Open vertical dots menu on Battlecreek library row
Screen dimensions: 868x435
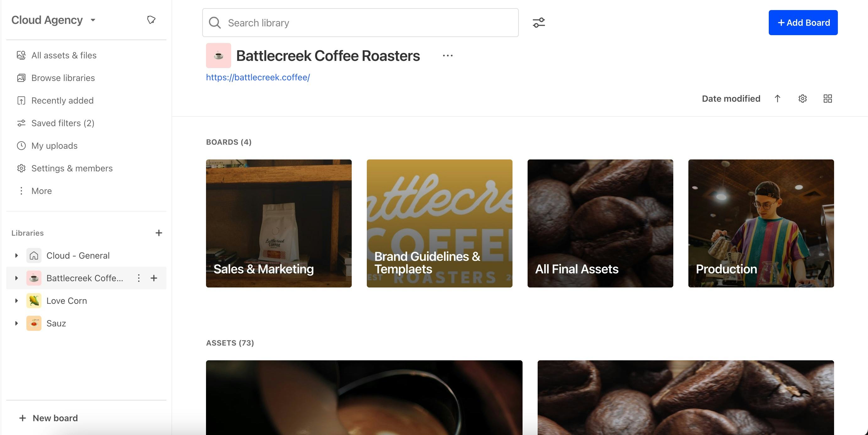point(138,278)
